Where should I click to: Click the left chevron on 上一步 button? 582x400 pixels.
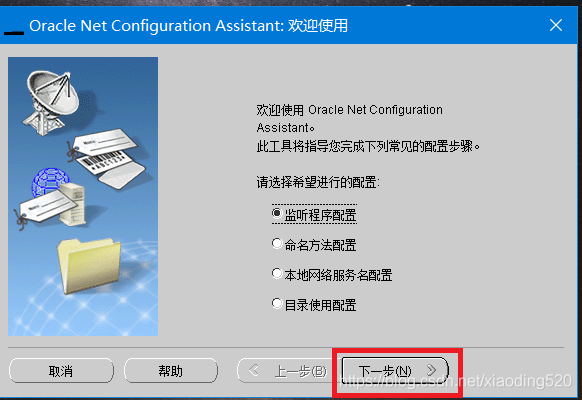click(254, 370)
